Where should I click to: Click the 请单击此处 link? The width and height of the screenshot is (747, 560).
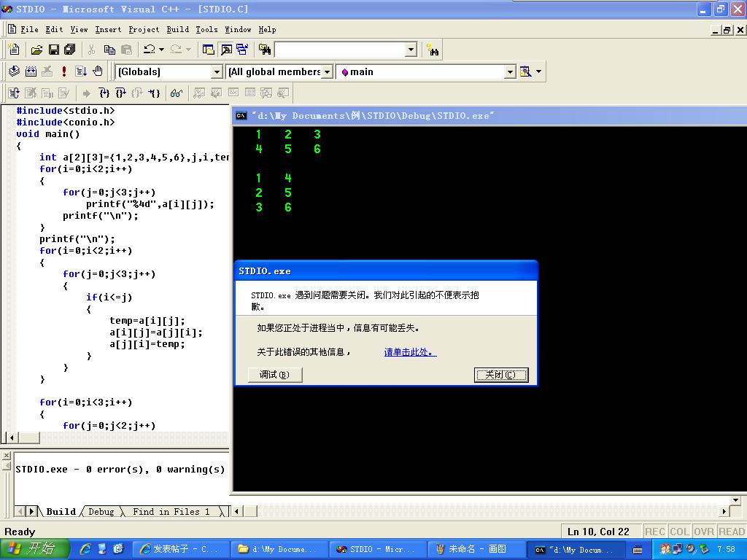410,352
